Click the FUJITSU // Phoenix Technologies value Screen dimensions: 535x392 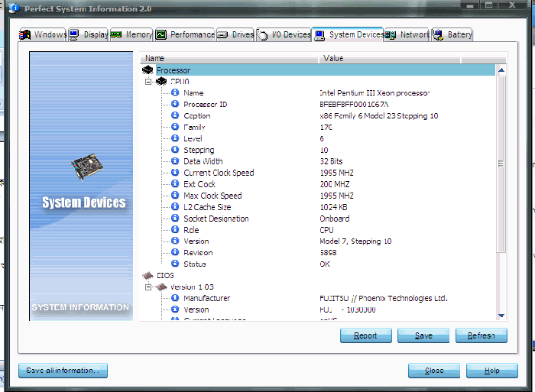384,298
